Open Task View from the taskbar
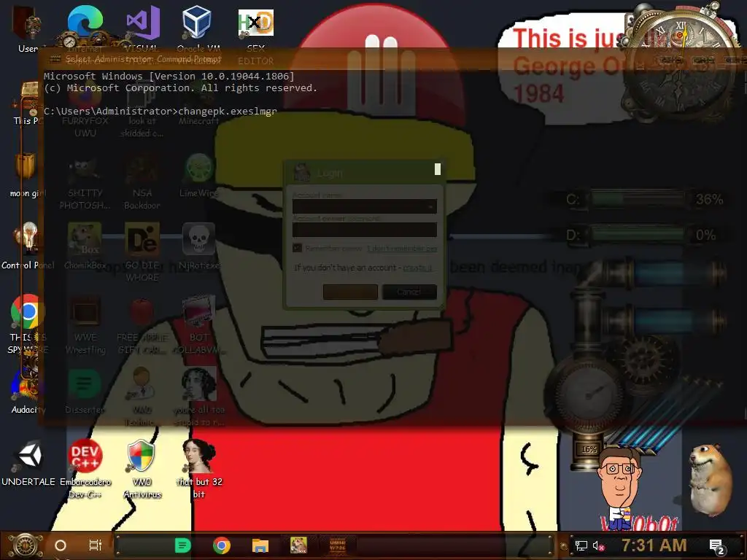This screenshot has width=747, height=560. [x=96, y=545]
